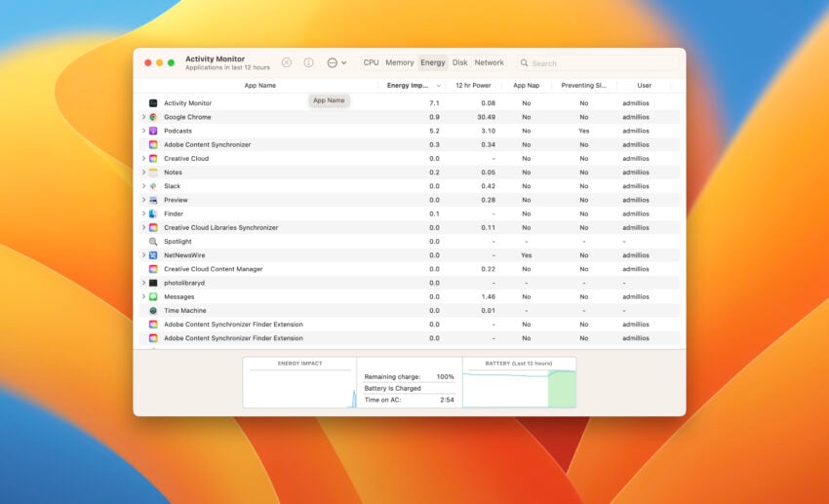This screenshot has width=829, height=504.
Task: Switch to the Network tab
Action: (489, 62)
